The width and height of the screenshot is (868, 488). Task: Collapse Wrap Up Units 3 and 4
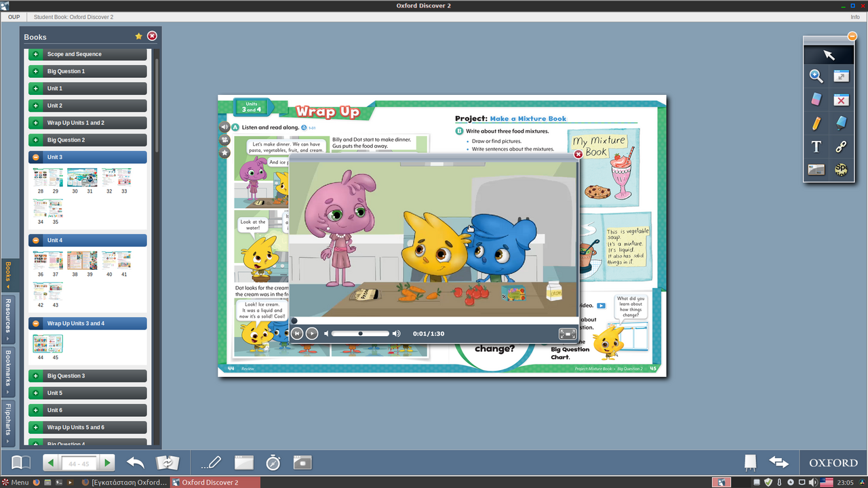click(x=87, y=323)
